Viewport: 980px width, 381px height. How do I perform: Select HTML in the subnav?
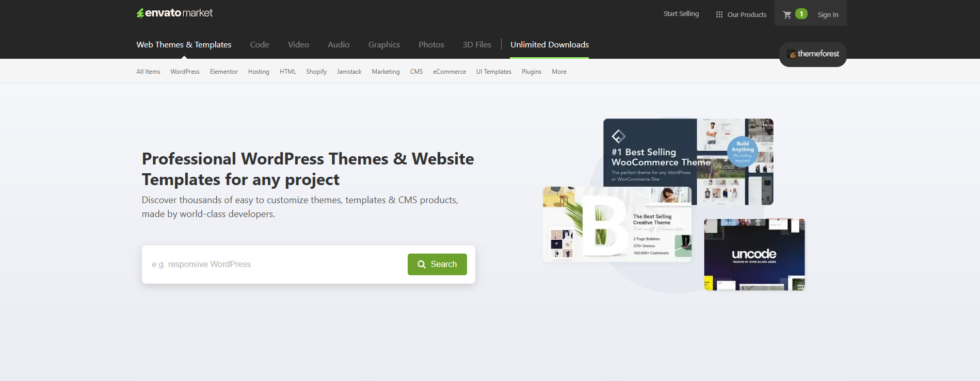click(x=288, y=72)
